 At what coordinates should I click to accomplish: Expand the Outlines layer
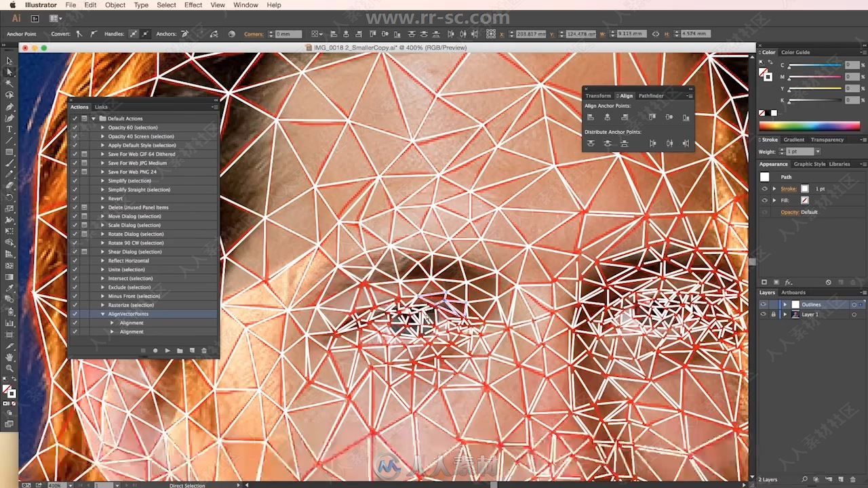(785, 304)
